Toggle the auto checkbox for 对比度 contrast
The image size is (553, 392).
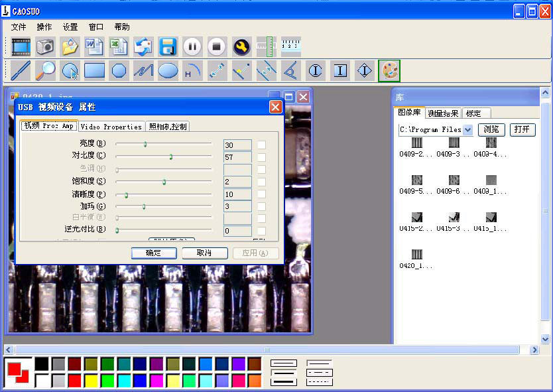[x=261, y=157]
